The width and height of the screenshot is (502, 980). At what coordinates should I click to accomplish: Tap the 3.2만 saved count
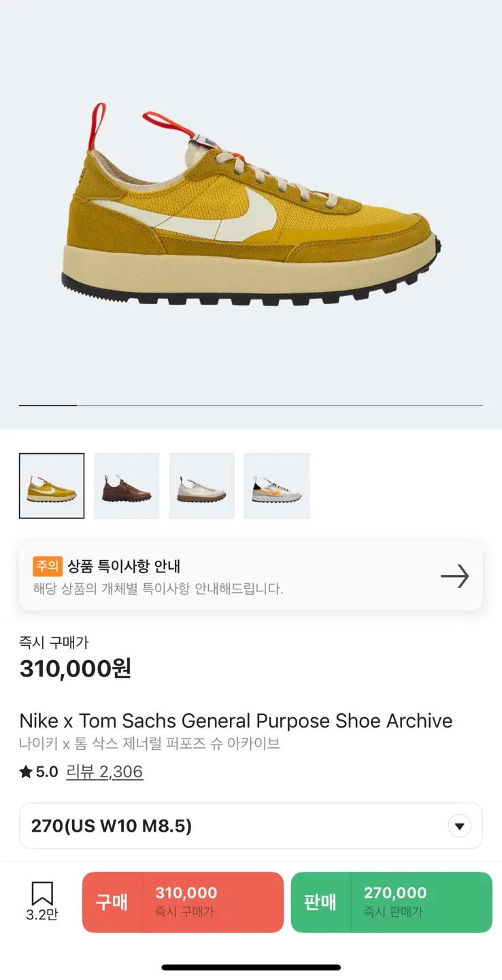pyautogui.click(x=42, y=915)
